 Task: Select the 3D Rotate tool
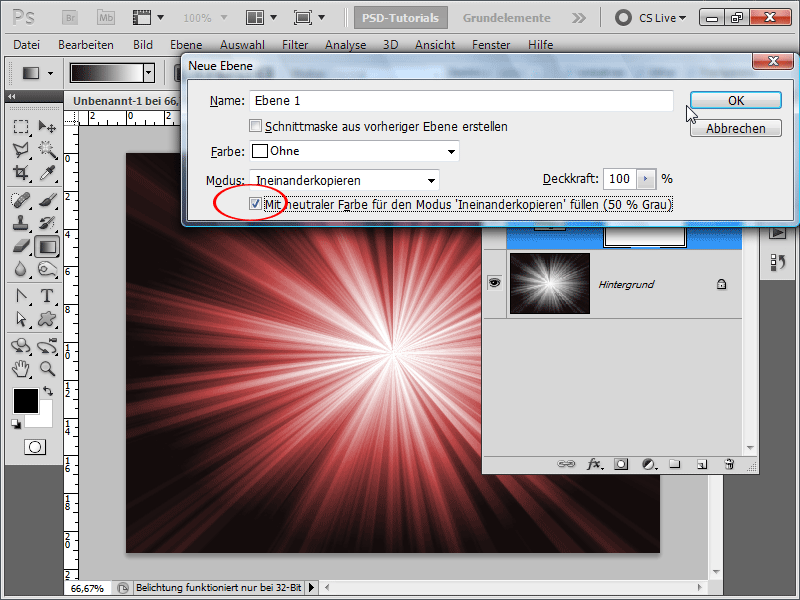[x=21, y=346]
